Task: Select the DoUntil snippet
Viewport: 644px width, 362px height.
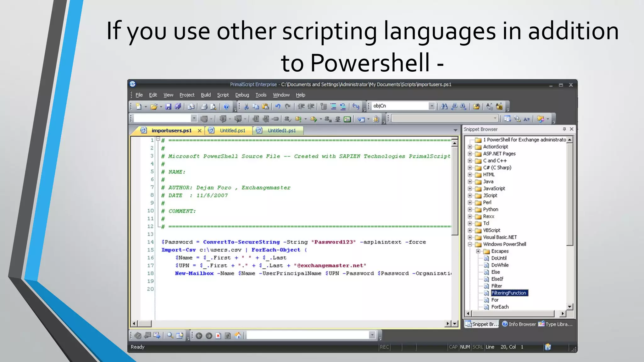Action: tap(499, 258)
